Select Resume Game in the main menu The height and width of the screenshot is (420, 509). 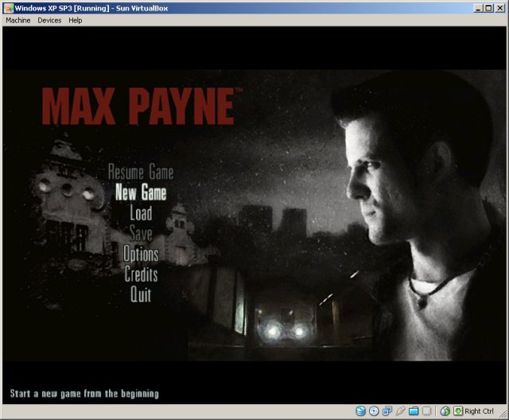pos(140,172)
